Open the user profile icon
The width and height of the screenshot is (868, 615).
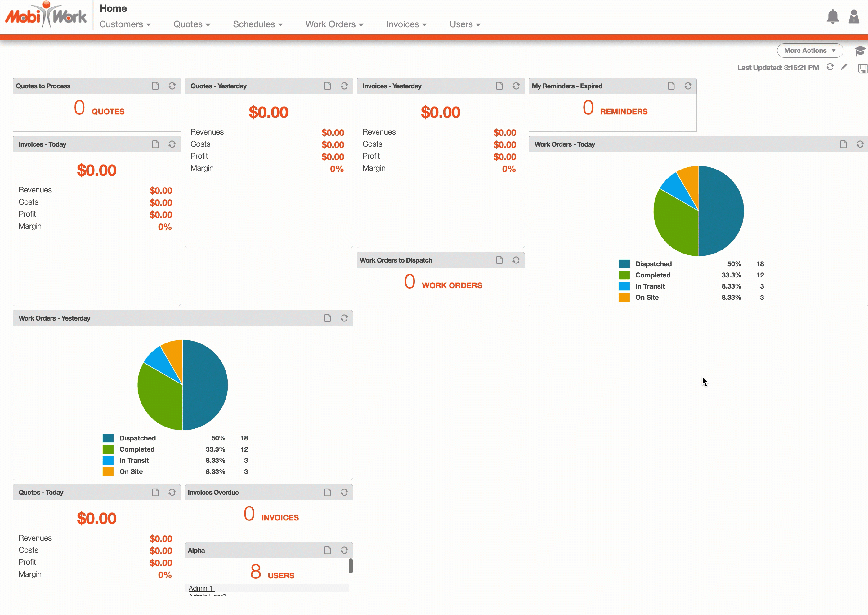(854, 17)
